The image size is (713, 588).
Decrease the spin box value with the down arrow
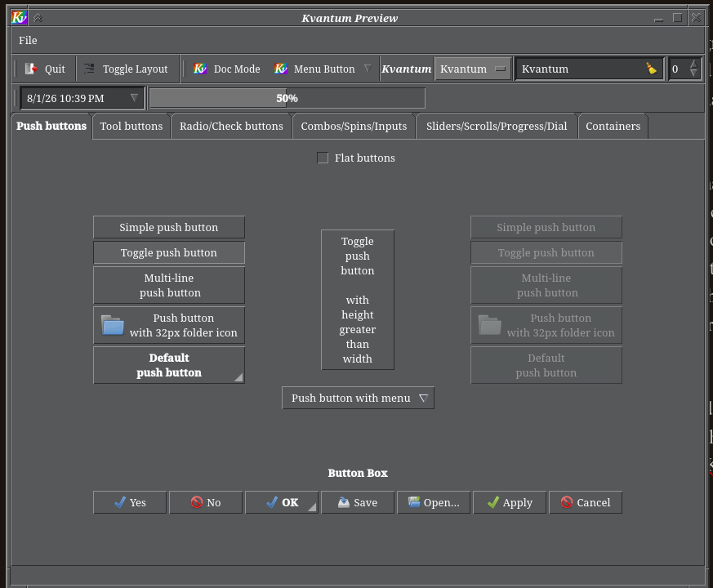pyautogui.click(x=693, y=73)
